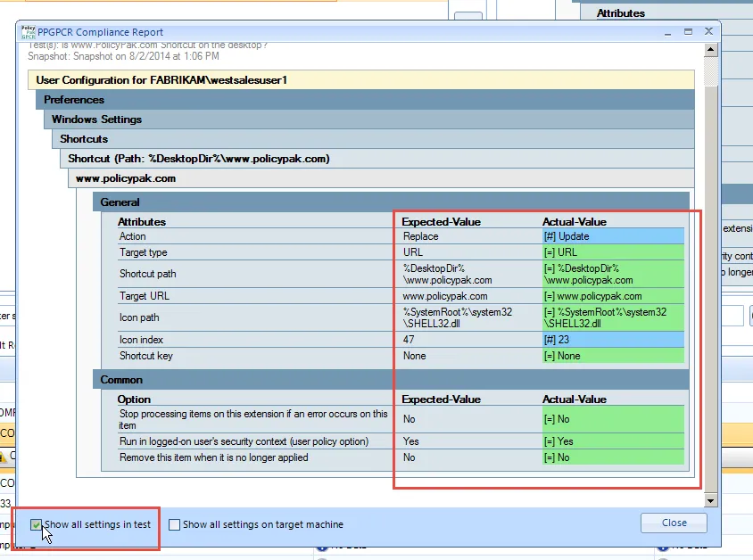Select the Icon index attribute label
The image size is (753, 560).
[141, 340]
